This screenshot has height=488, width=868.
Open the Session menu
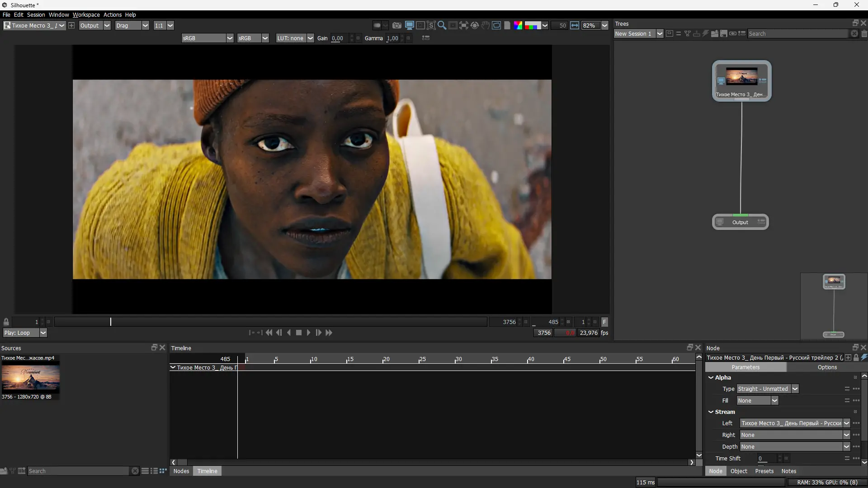coord(36,15)
